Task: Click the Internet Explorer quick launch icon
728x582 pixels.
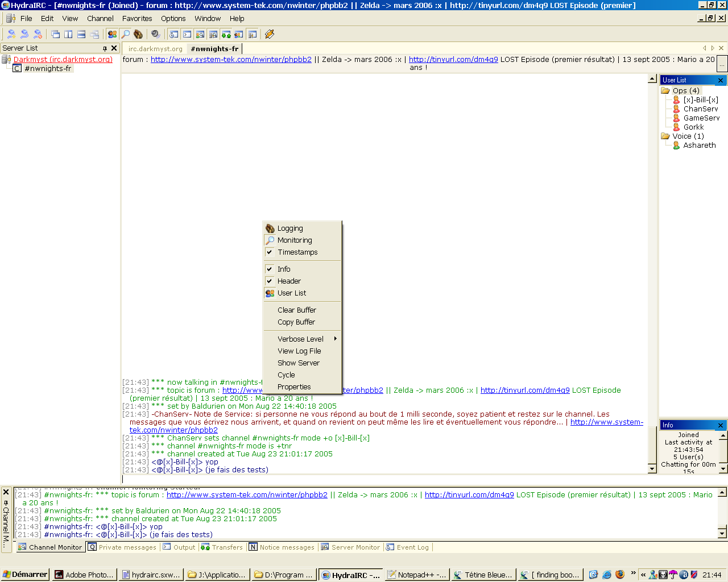Action: pos(607,575)
